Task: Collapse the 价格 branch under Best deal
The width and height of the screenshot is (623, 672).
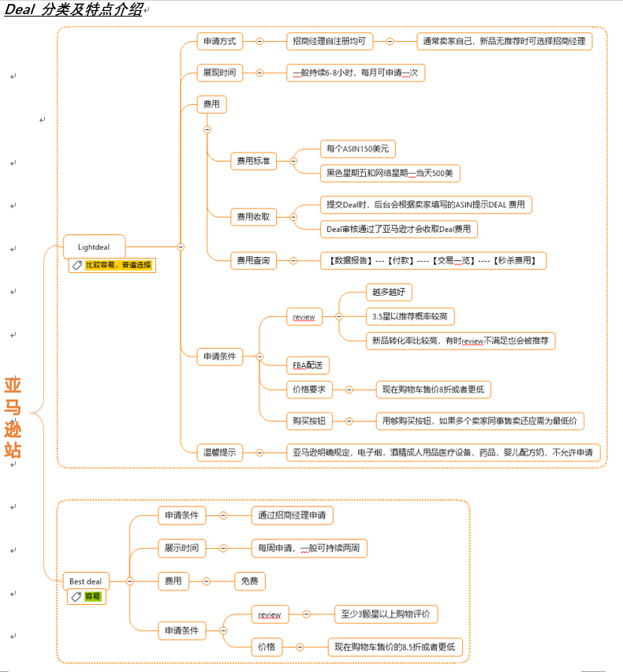Action: (300, 647)
